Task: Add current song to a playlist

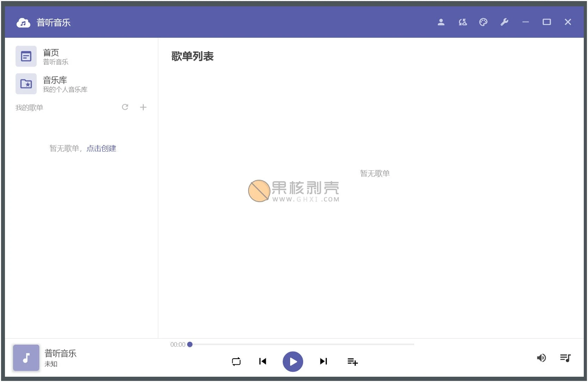Action: point(353,362)
